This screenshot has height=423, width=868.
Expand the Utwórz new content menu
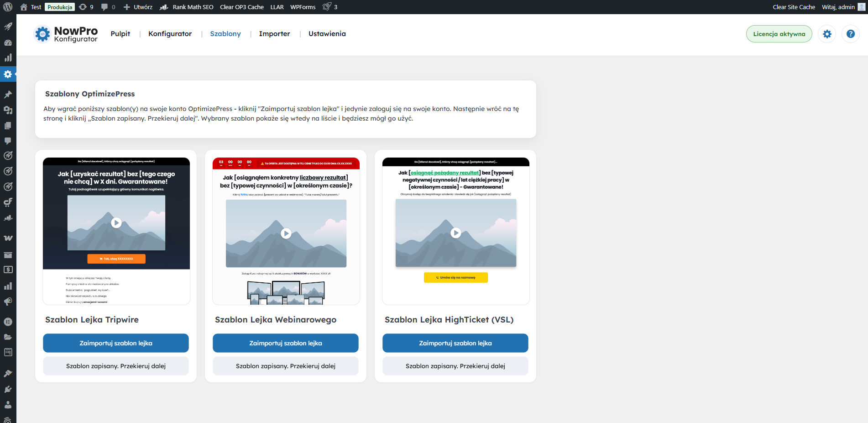tap(138, 7)
